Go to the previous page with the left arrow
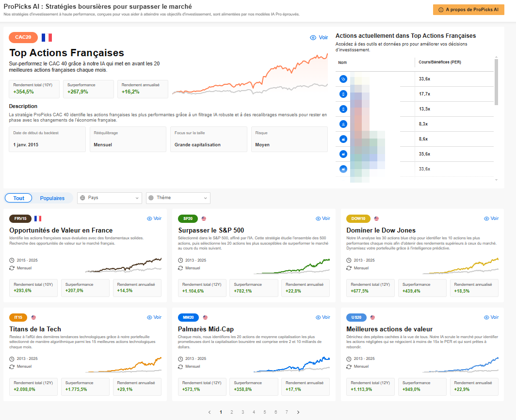Screen dimensions: 516x420 (x=210, y=412)
